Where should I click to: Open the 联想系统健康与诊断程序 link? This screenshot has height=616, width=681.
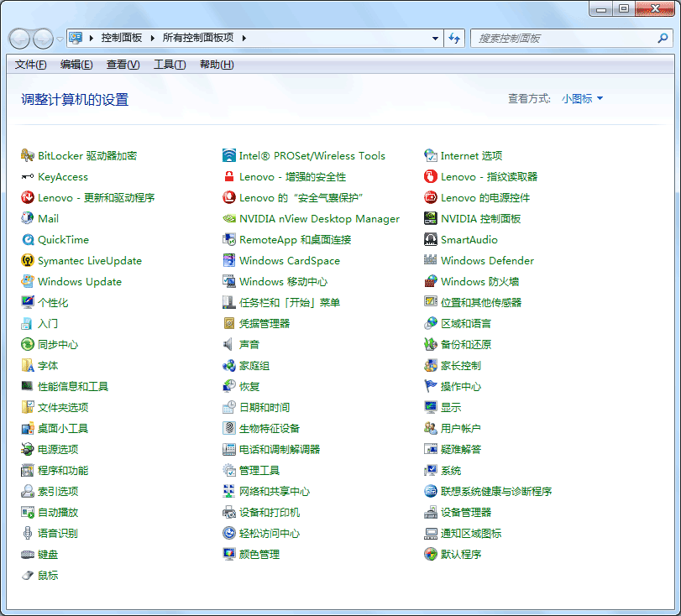pos(496,491)
